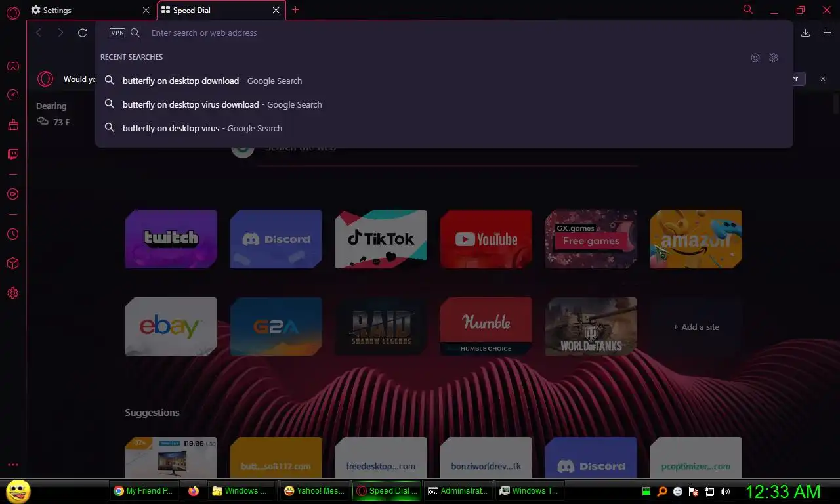Click the search tabs magnifier icon
The height and width of the screenshot is (504, 840).
(748, 10)
